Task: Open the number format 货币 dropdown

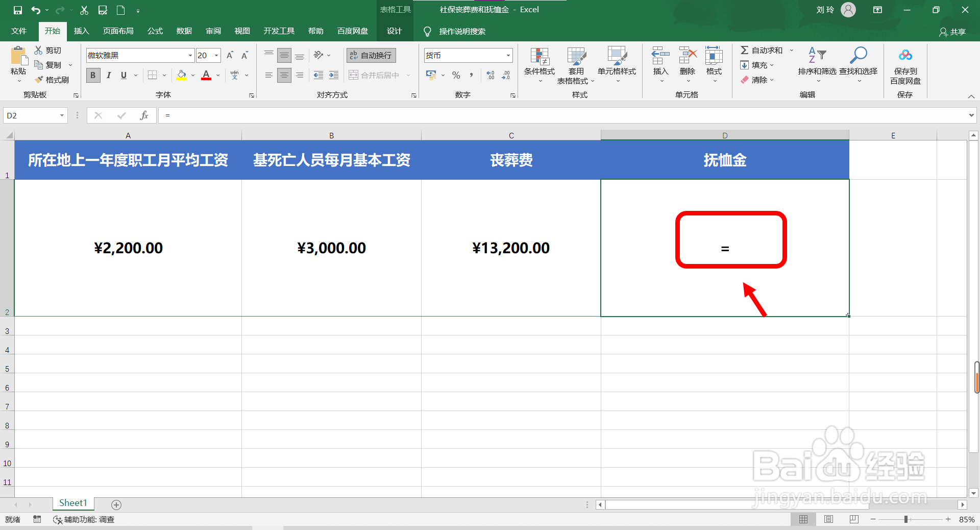Action: [507, 55]
